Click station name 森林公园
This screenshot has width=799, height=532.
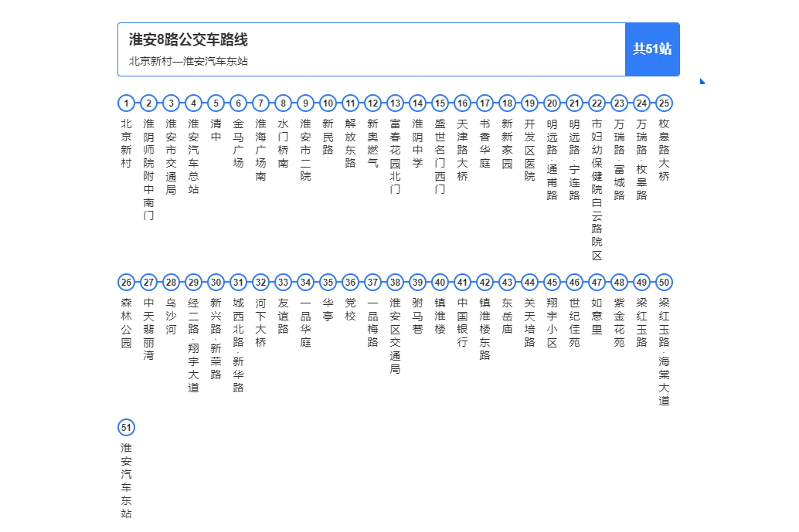point(127,322)
